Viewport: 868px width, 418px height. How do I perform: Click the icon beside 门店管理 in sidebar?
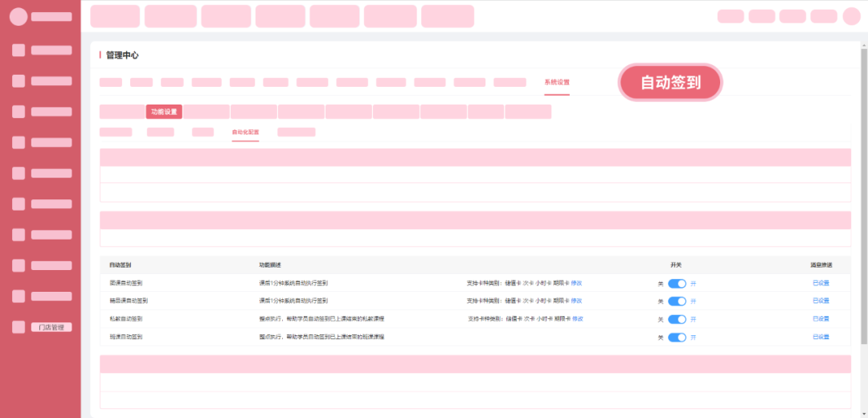(18, 327)
